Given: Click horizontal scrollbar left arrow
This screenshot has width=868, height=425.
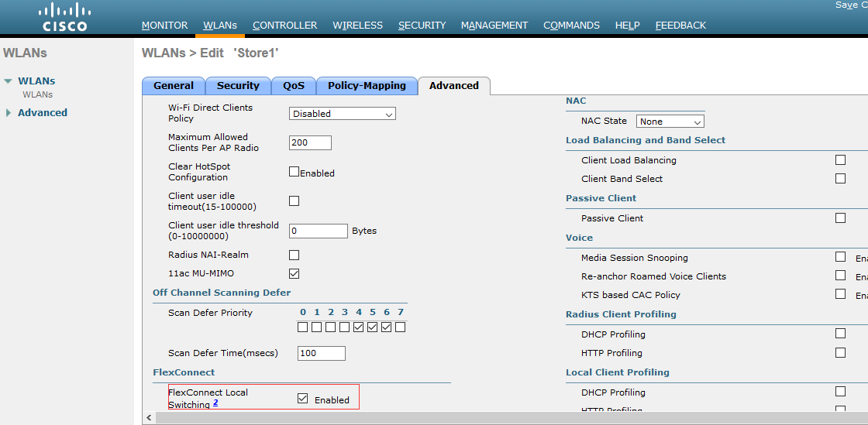Looking at the screenshot, I should click(x=149, y=417).
